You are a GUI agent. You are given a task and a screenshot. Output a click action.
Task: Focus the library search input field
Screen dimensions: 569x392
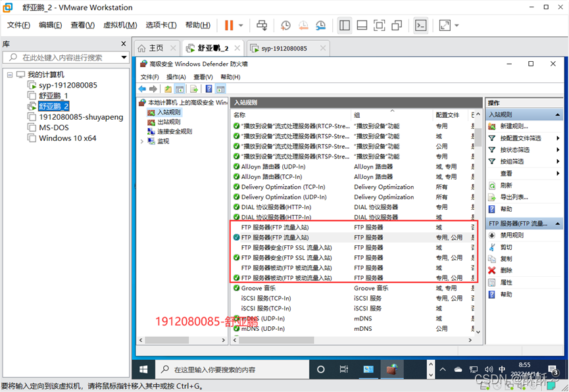62,57
